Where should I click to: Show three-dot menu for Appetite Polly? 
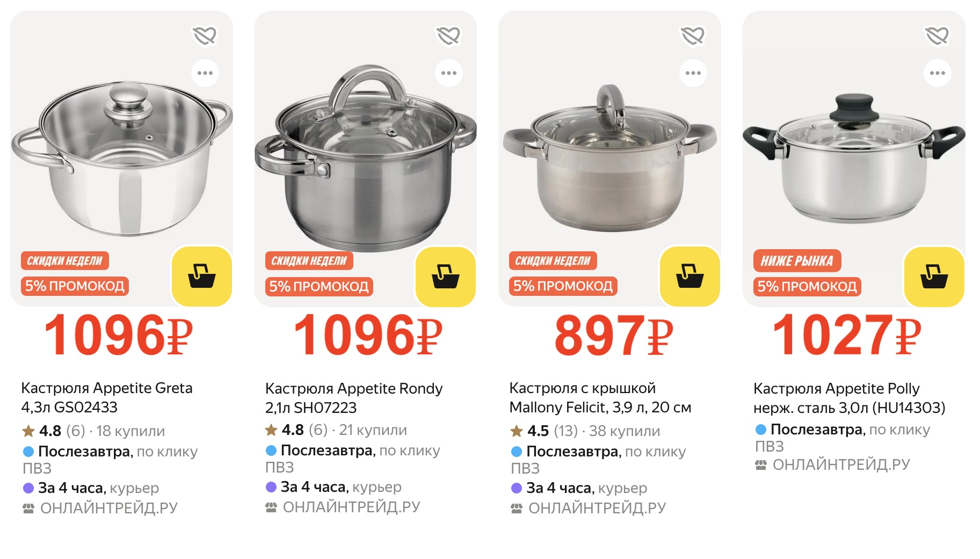938,73
